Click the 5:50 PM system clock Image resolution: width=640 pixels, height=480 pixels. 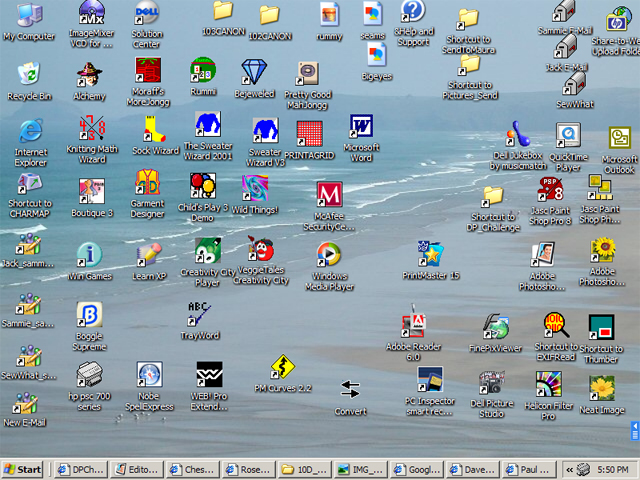pyautogui.click(x=612, y=470)
